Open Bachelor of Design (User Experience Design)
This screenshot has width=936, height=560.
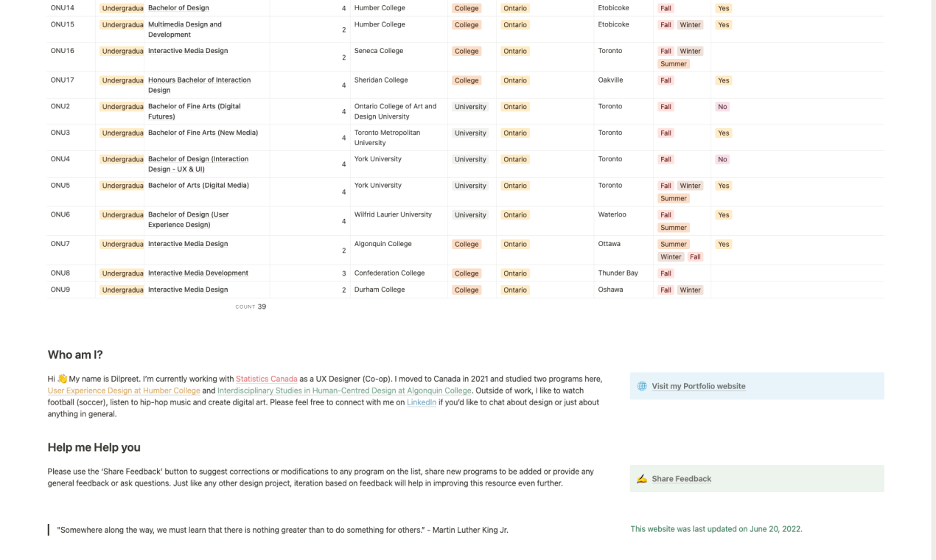pos(189,220)
